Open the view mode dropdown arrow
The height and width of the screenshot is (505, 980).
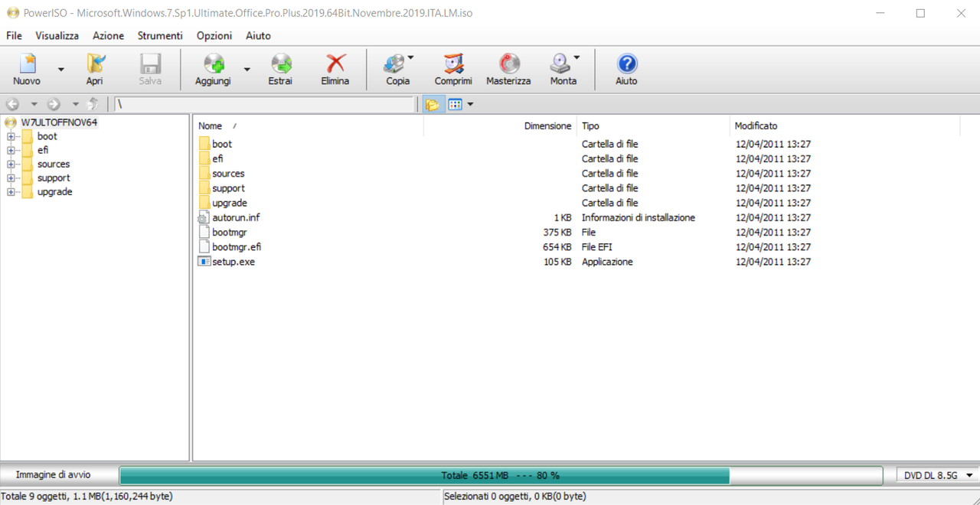coord(470,104)
